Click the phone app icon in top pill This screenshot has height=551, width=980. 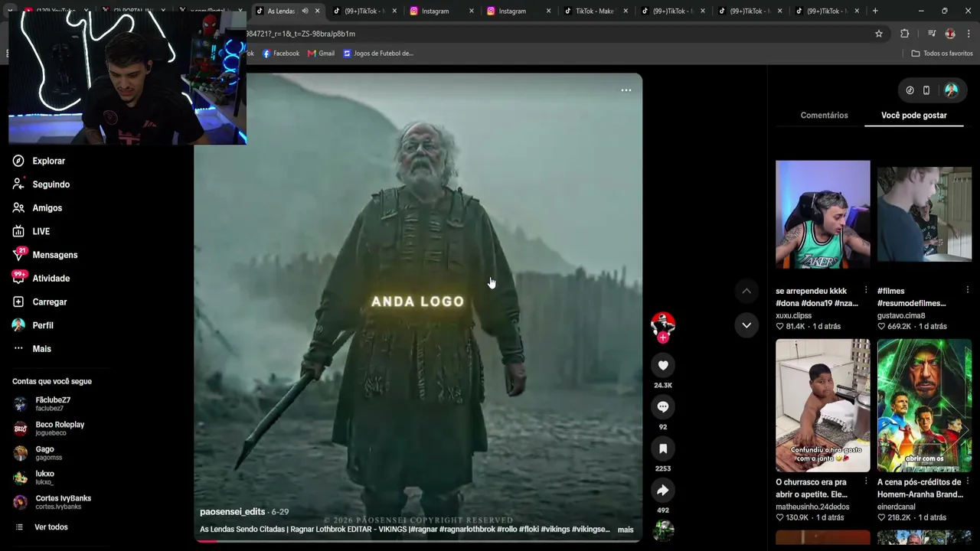click(x=926, y=90)
